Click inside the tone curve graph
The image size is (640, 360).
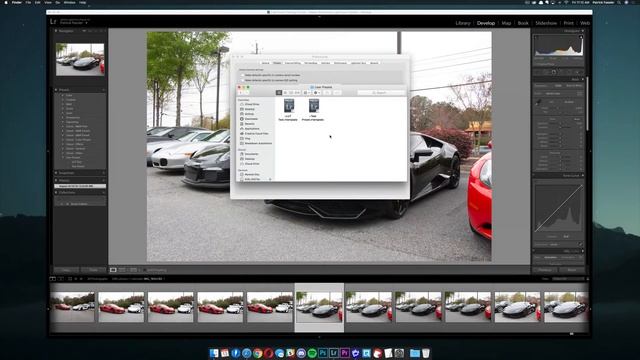pos(558,208)
